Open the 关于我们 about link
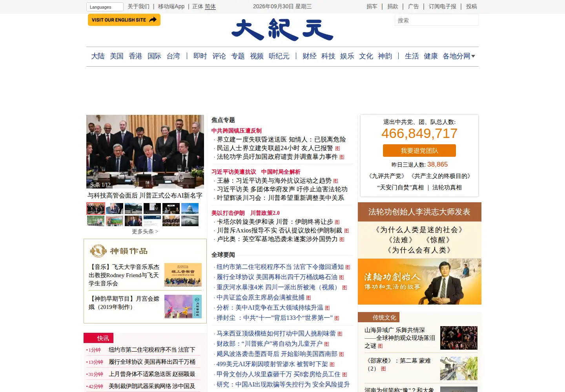 tap(139, 7)
